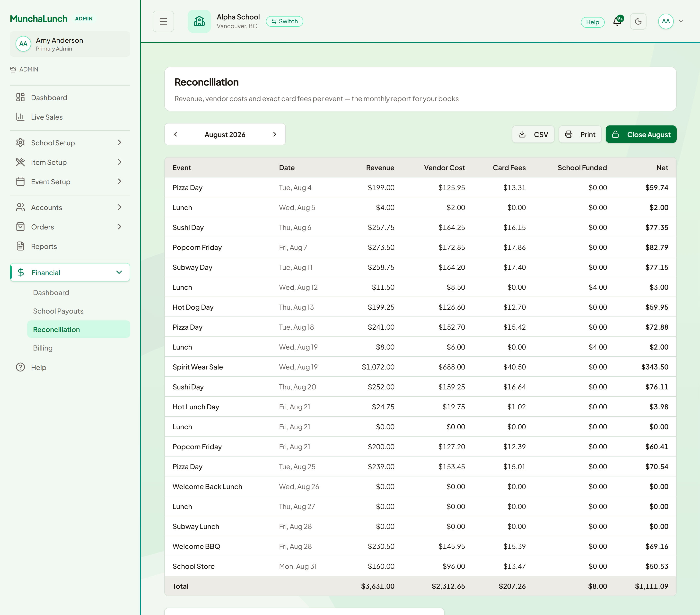Click the Accounts people icon
The width and height of the screenshot is (700, 615).
click(20, 207)
